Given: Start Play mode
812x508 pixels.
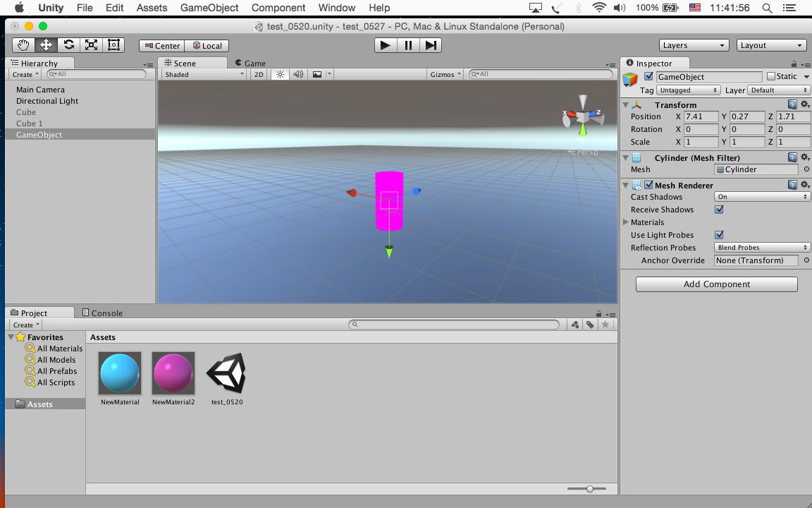Looking at the screenshot, I should click(386, 45).
